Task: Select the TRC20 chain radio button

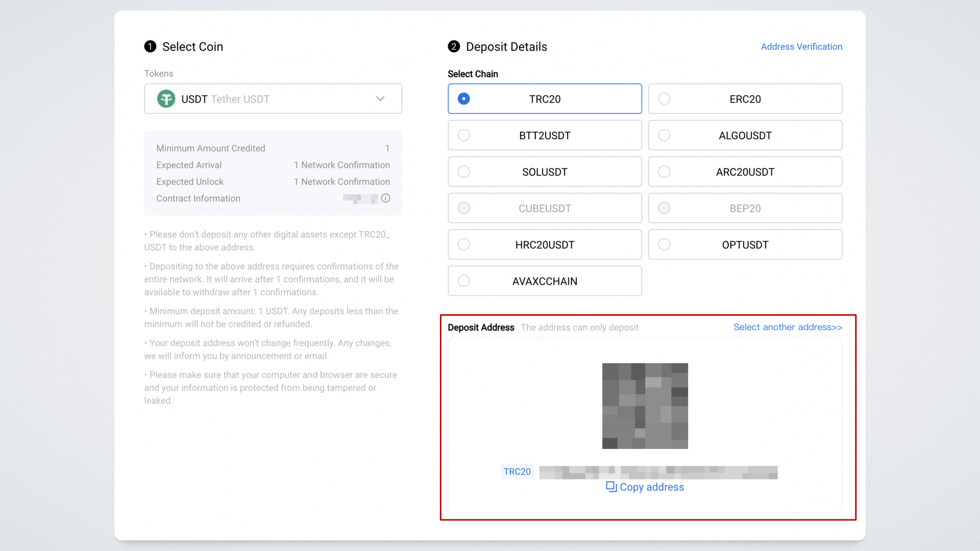Action: point(463,99)
